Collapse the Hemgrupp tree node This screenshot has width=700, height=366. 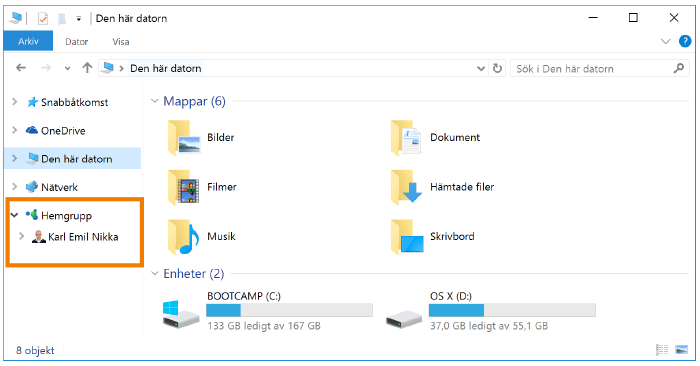15,215
